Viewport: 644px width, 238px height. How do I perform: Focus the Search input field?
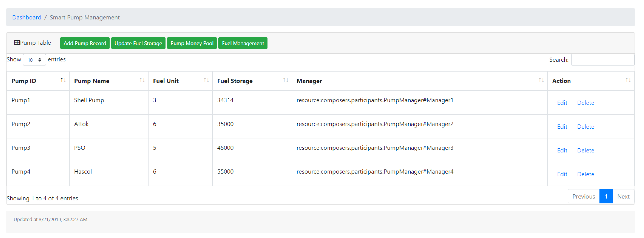coord(602,60)
